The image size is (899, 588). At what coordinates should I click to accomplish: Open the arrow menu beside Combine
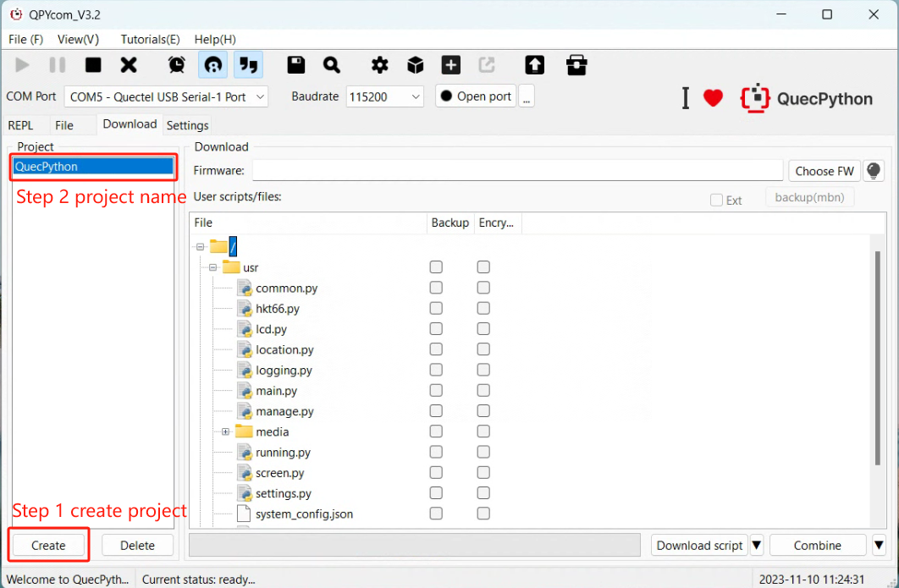879,545
